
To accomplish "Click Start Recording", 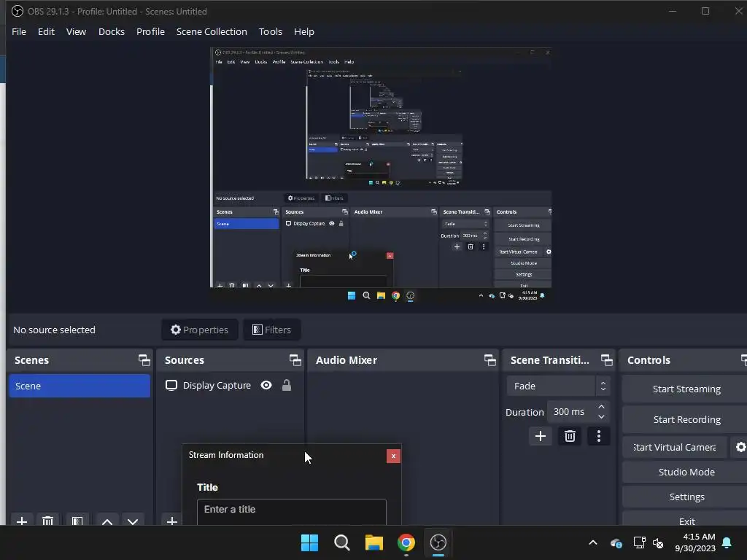I will click(x=686, y=419).
